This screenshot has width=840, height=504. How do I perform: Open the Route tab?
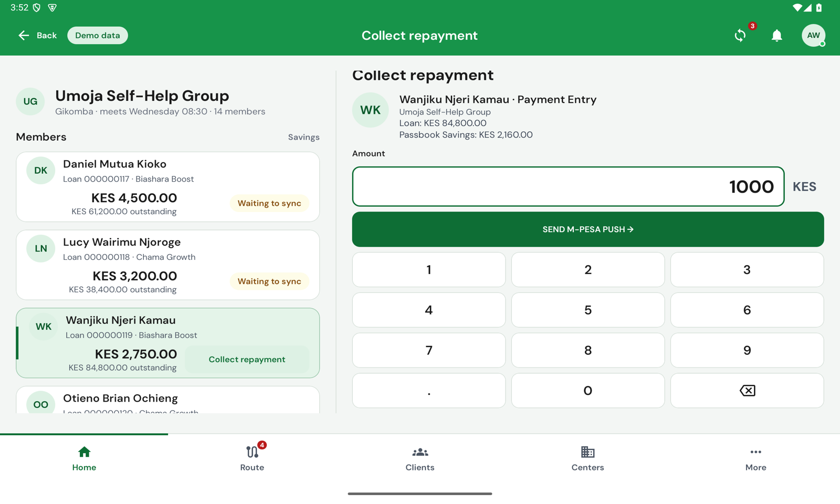252,458
